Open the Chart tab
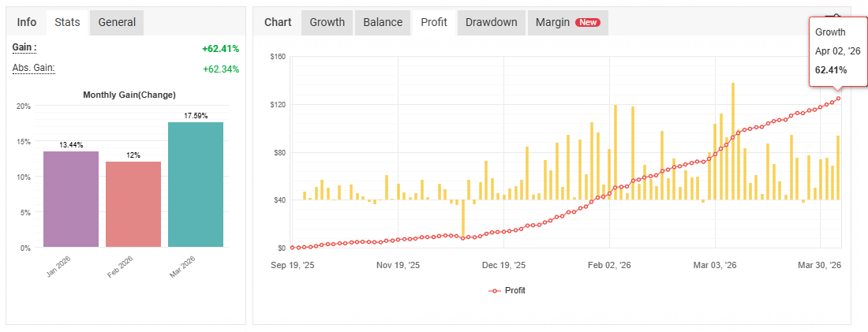Screen dimensions: 868x332 (x=278, y=22)
